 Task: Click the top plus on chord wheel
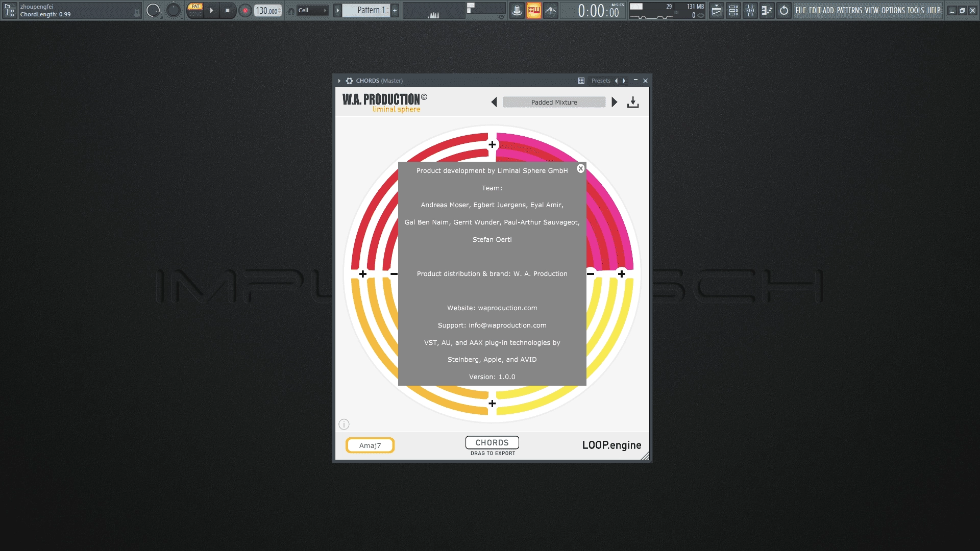coord(492,144)
